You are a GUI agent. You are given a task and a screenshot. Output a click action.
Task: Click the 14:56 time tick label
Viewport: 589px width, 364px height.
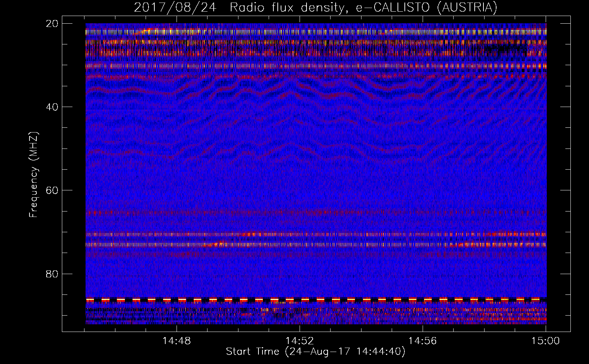(423, 341)
